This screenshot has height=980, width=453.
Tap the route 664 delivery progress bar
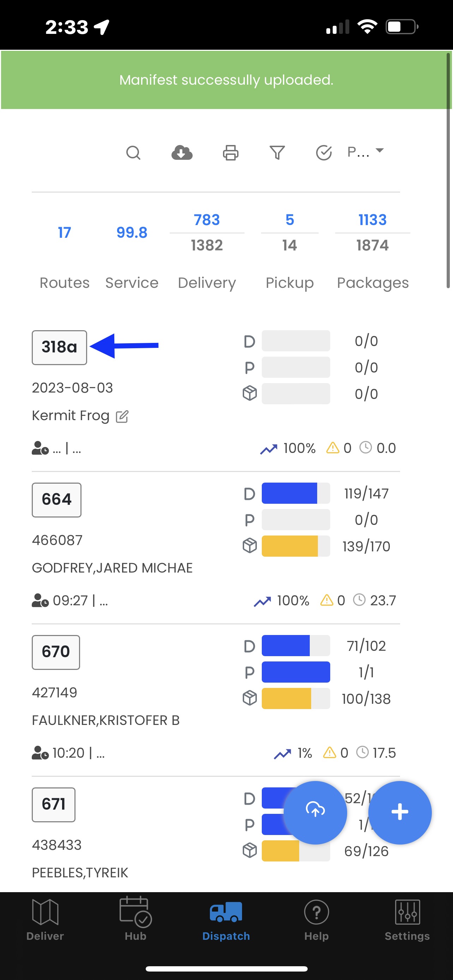pos(296,493)
